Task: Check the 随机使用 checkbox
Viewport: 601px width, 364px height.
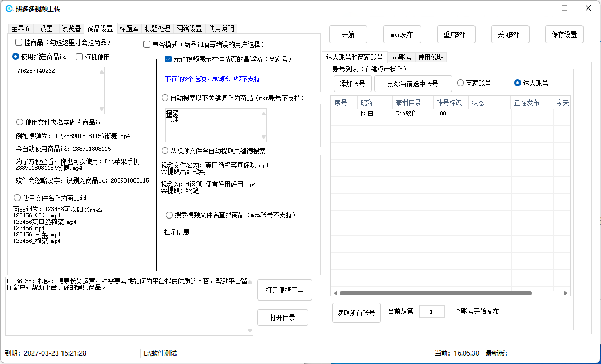Action: click(79, 57)
